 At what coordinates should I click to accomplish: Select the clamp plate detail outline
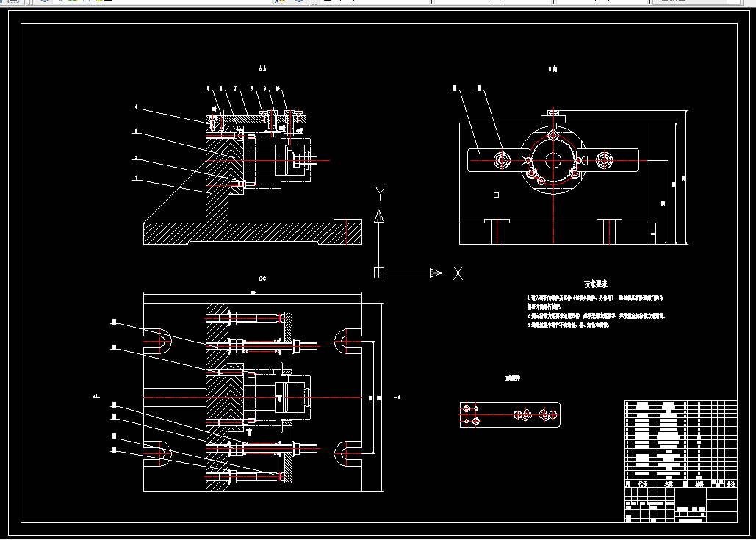tap(510, 414)
